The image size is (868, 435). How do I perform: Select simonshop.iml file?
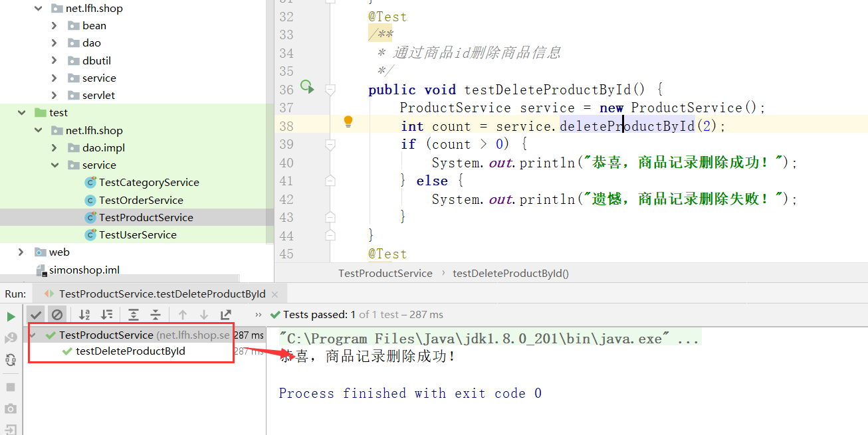[x=84, y=270]
